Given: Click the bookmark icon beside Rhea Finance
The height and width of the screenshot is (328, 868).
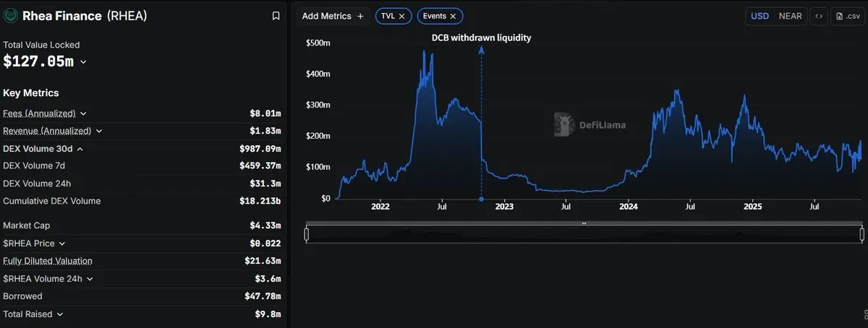Looking at the screenshot, I should (276, 16).
